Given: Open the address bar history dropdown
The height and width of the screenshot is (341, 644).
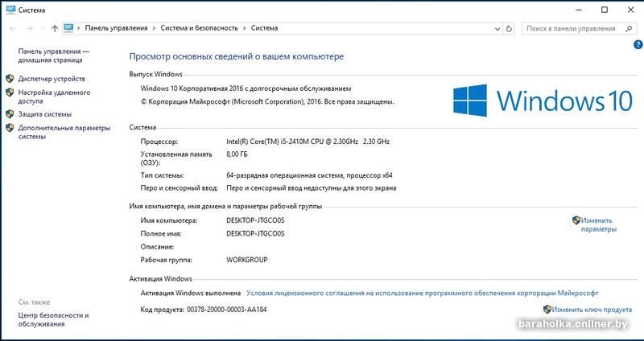Looking at the screenshot, I should point(497,29).
